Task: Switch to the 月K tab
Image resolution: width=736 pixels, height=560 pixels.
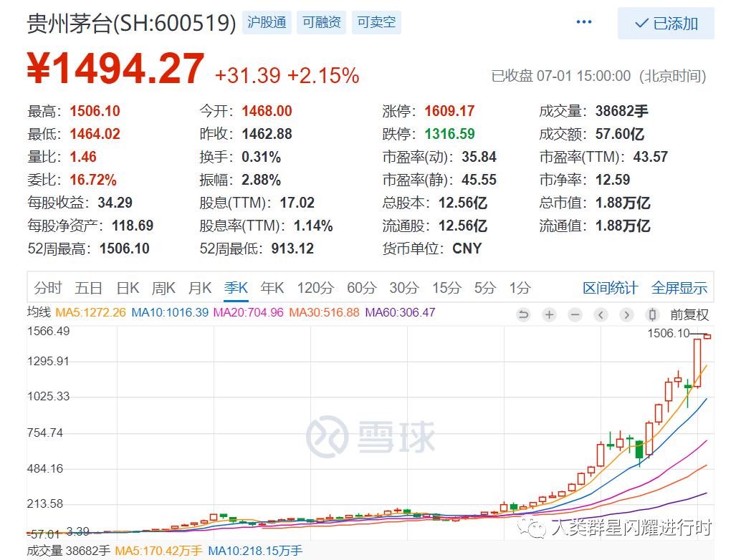Action: pos(200,287)
